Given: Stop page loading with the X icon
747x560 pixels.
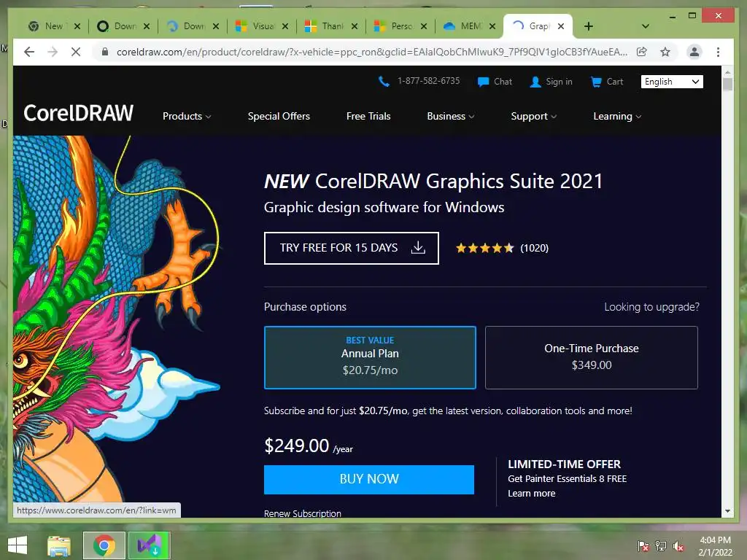Looking at the screenshot, I should tap(76, 52).
